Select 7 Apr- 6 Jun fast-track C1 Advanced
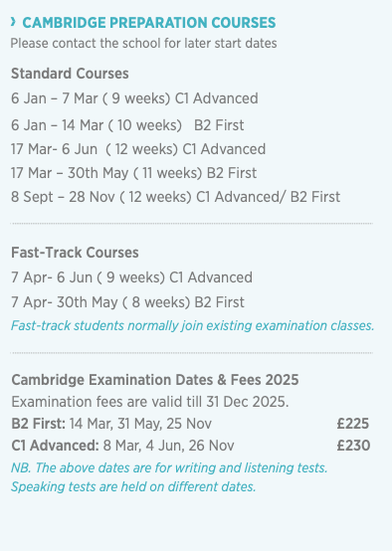The image size is (392, 551). point(131,277)
